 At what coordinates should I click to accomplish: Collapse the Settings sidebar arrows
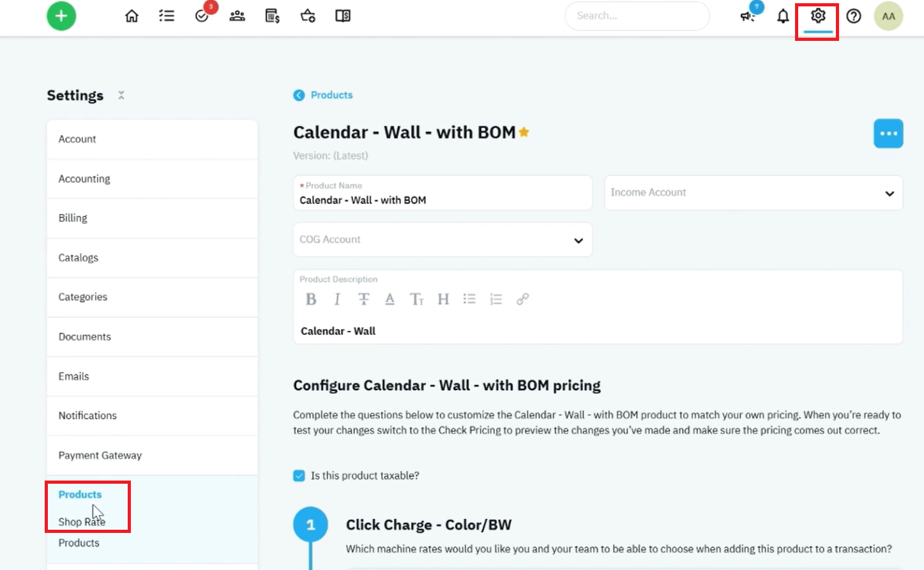(x=121, y=95)
